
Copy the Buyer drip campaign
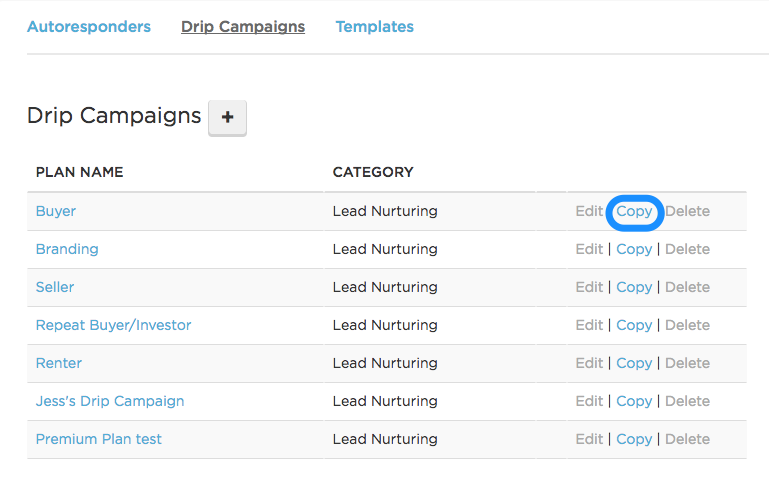coord(634,211)
